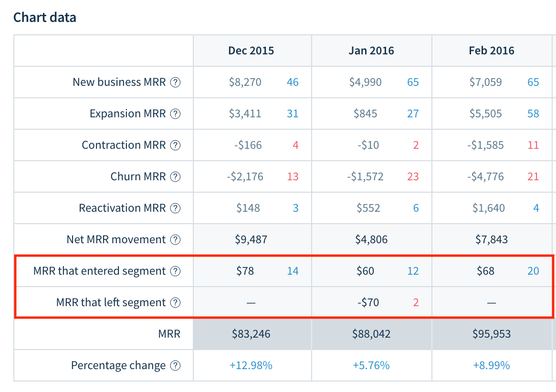Open the 65 new business customers for Jan 2016
Screen dimensions: 556x392
(413, 82)
